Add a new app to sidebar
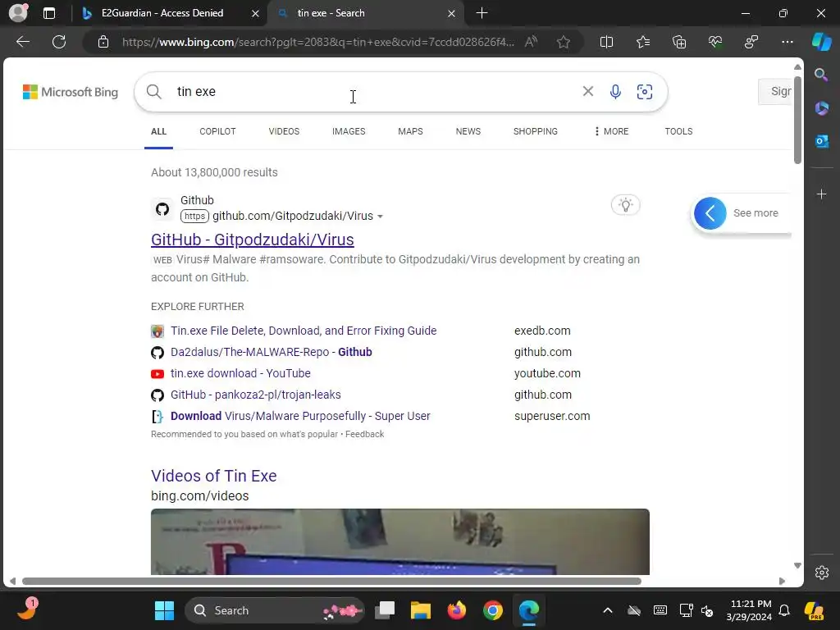This screenshot has width=840, height=630. (x=821, y=194)
